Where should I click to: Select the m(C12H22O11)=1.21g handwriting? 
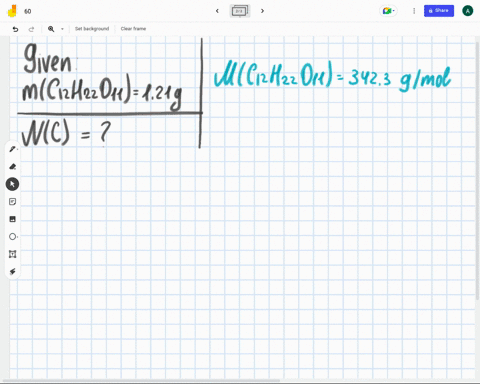pyautogui.click(x=102, y=93)
